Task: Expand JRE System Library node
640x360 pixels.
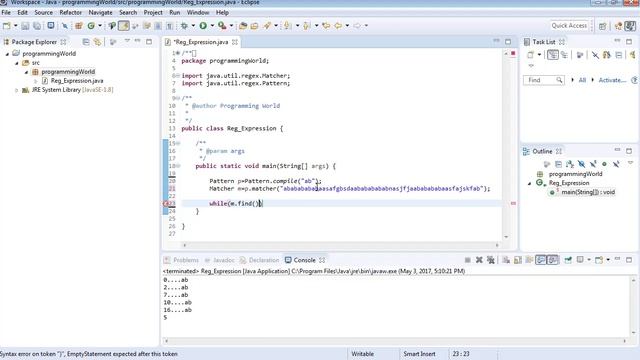Action: tap(17, 90)
